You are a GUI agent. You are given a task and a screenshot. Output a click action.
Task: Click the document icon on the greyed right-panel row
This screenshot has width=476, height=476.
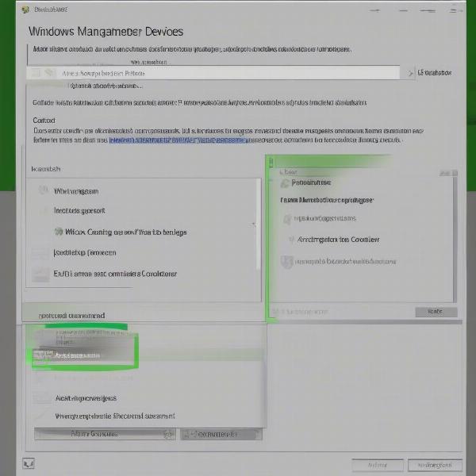pyautogui.click(x=287, y=219)
